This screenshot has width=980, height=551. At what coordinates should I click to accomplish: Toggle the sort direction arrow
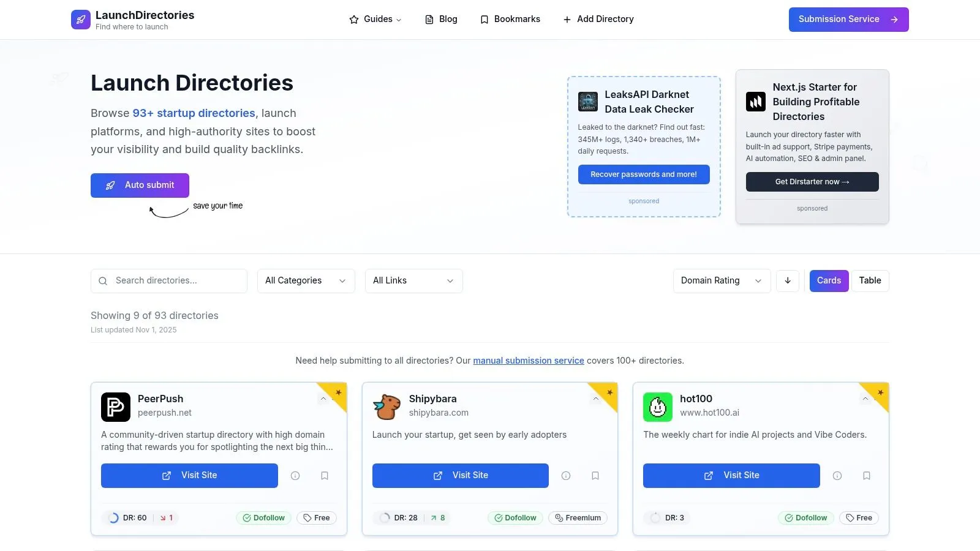(x=788, y=280)
